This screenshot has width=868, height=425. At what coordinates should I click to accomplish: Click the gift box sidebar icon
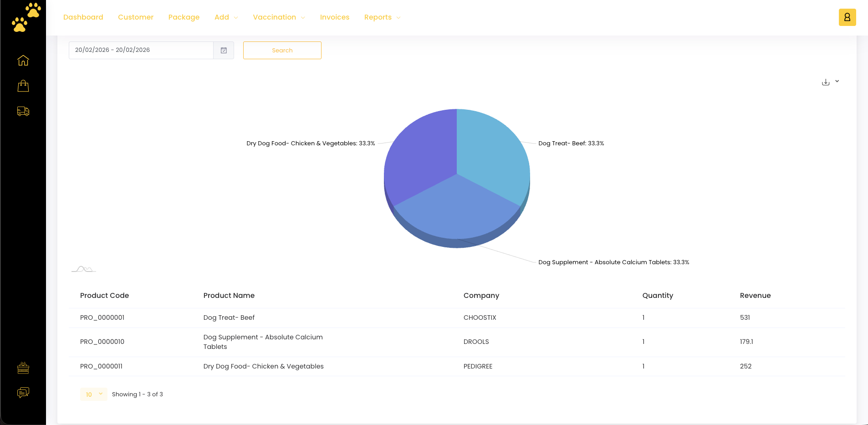[x=23, y=368]
